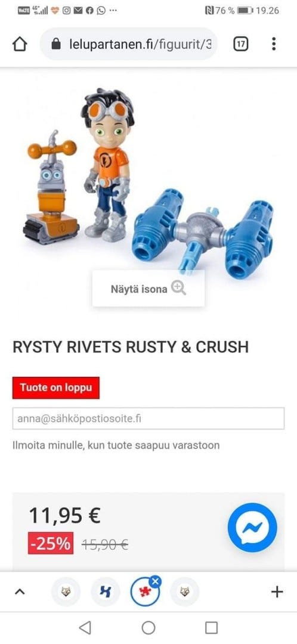Tap the browser home icon
The height and width of the screenshot is (644, 297).
tap(20, 44)
